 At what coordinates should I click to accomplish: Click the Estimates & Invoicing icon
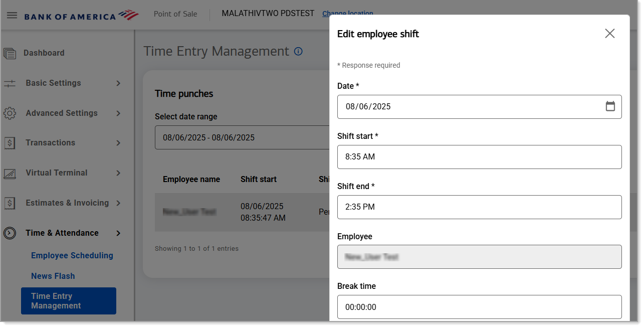[x=10, y=203]
